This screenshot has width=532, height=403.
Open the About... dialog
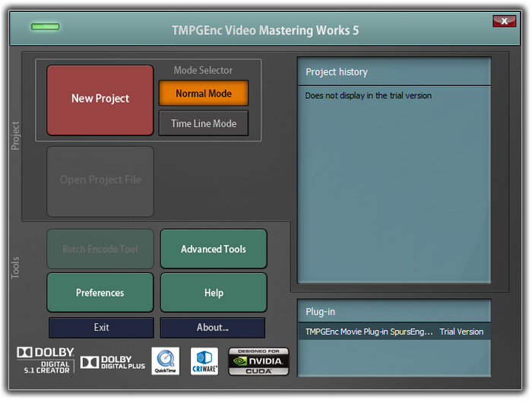[212, 327]
